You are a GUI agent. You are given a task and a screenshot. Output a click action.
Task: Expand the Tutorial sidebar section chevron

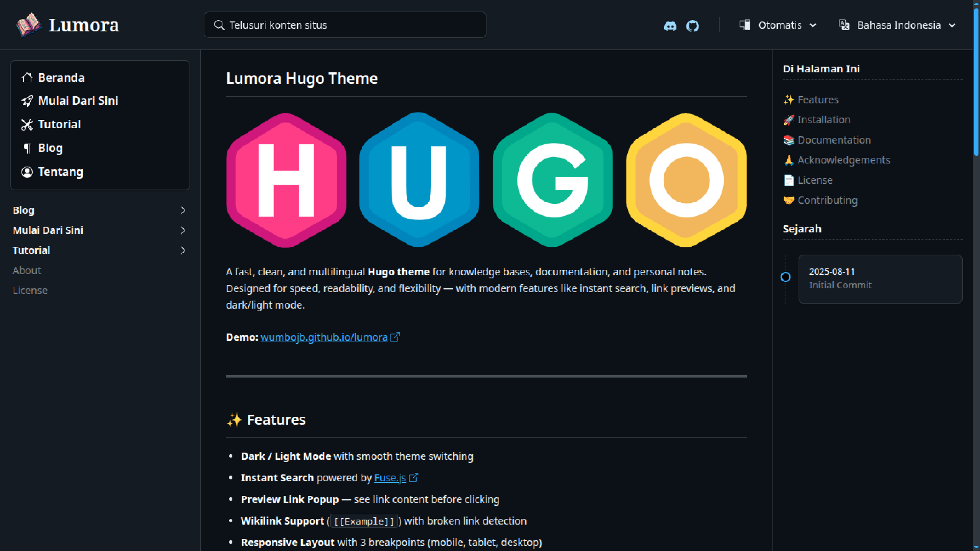(x=183, y=250)
